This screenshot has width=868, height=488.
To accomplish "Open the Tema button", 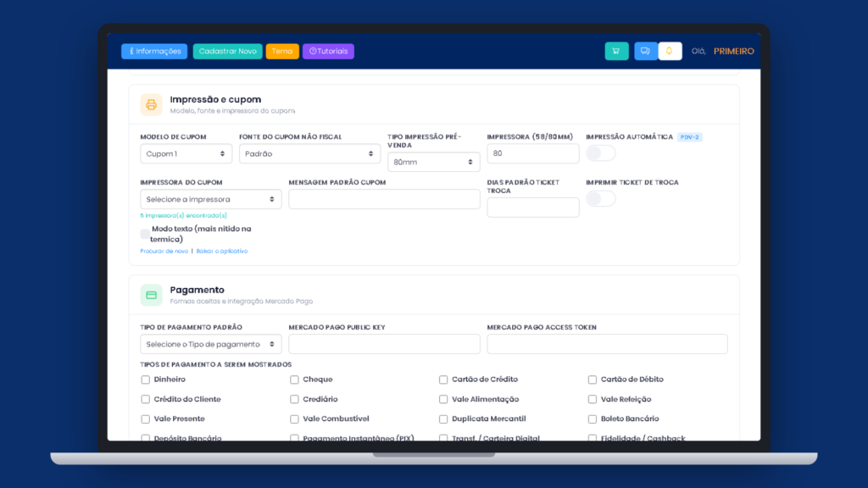I will coord(282,52).
